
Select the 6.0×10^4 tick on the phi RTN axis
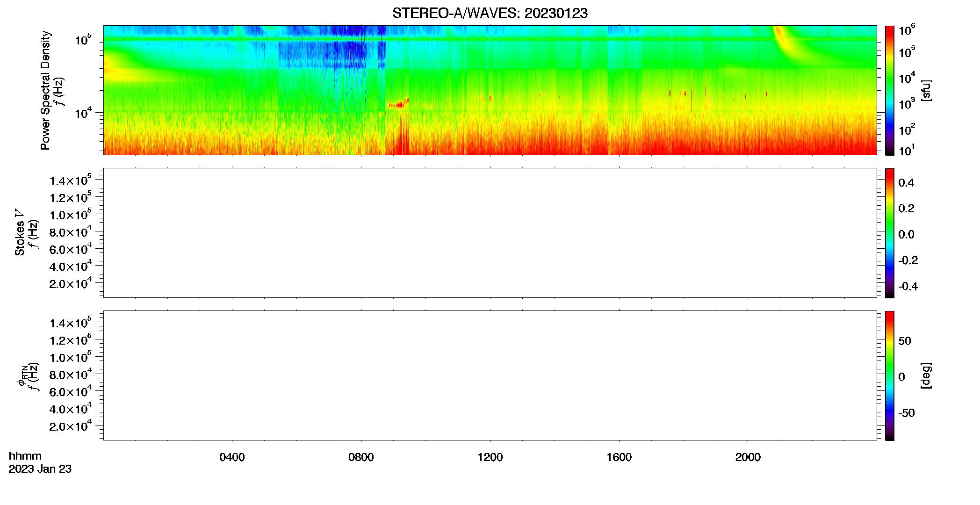point(71,392)
